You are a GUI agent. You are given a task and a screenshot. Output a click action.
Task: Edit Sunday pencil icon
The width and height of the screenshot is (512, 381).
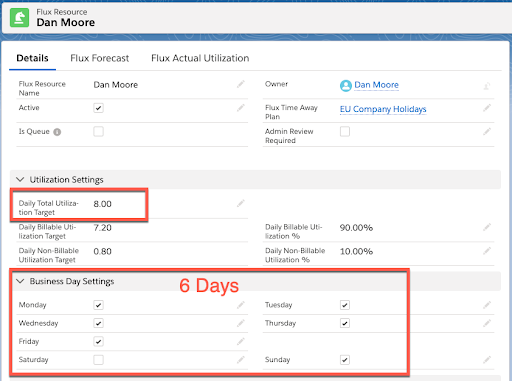tap(487, 360)
